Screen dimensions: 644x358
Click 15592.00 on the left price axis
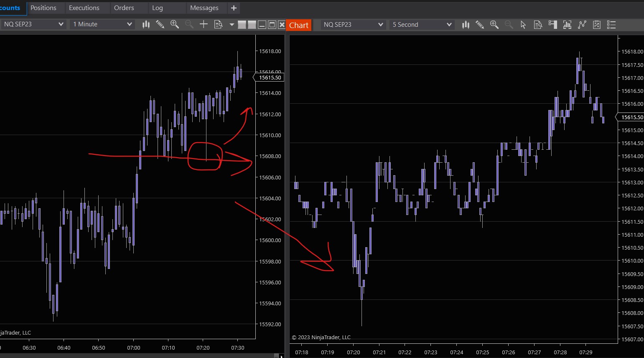(x=270, y=324)
